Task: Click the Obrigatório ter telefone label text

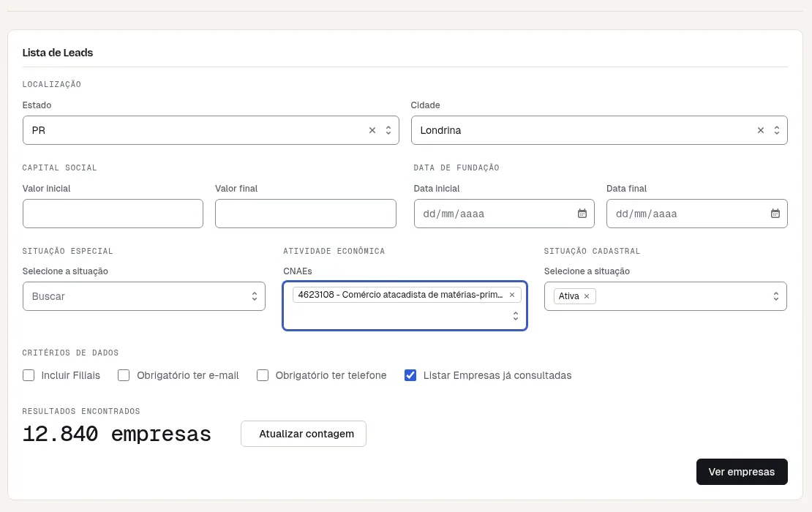Action: [x=331, y=375]
